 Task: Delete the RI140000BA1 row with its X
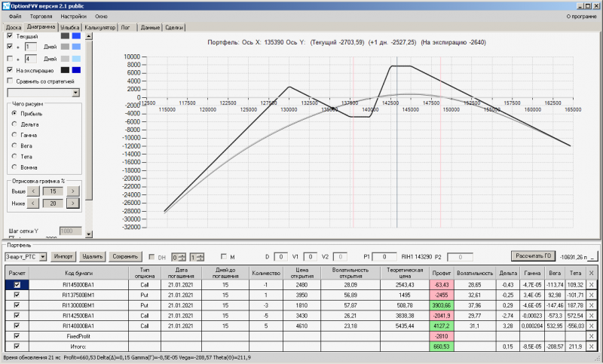pyautogui.click(x=591, y=326)
